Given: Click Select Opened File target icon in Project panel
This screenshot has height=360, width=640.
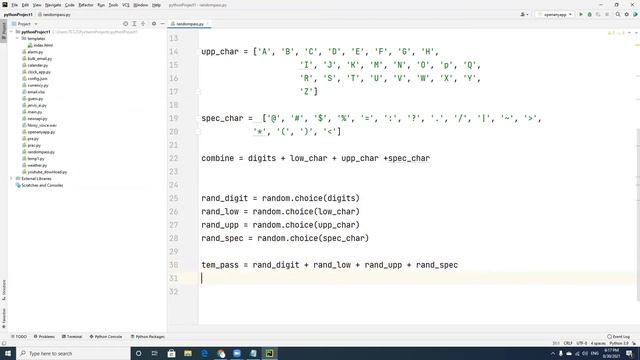Looking at the screenshot, I should [125, 24].
